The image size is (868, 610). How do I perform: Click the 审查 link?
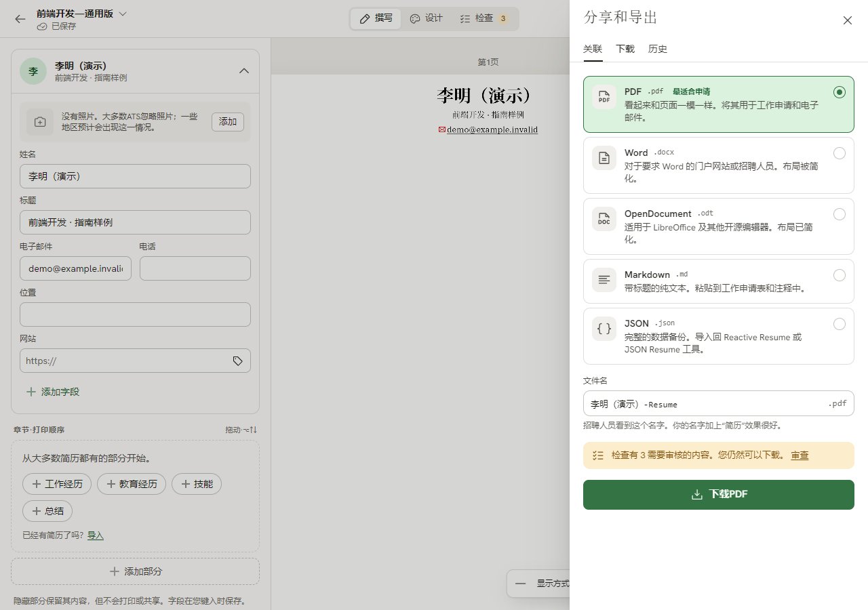tap(800, 455)
